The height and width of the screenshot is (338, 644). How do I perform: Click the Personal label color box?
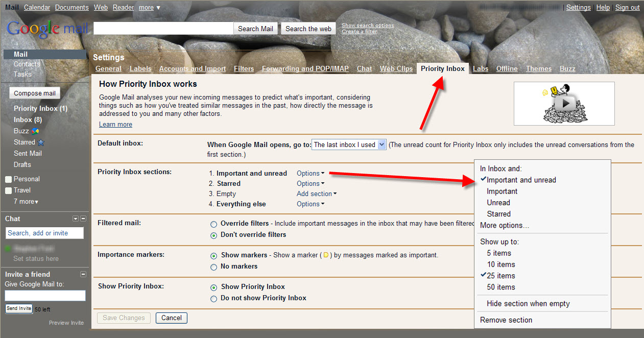8,179
